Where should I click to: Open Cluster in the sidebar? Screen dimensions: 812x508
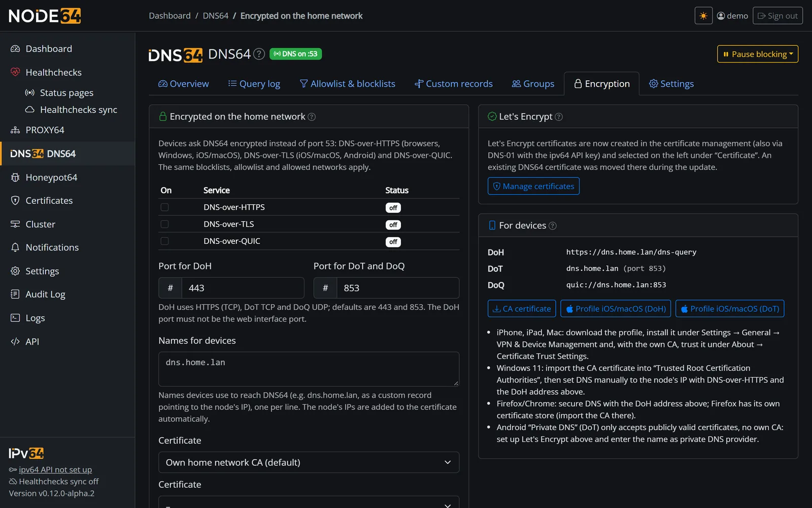(67, 224)
